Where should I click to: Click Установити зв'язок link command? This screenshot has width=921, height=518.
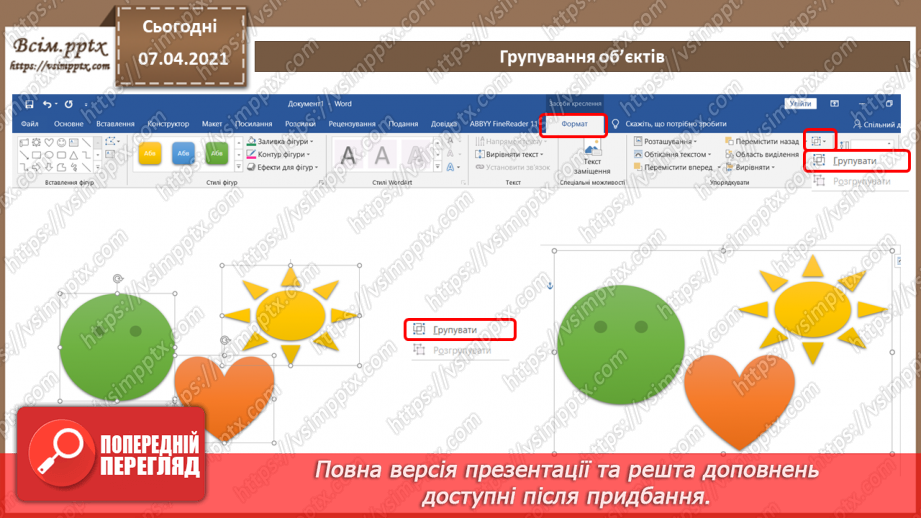(x=513, y=167)
